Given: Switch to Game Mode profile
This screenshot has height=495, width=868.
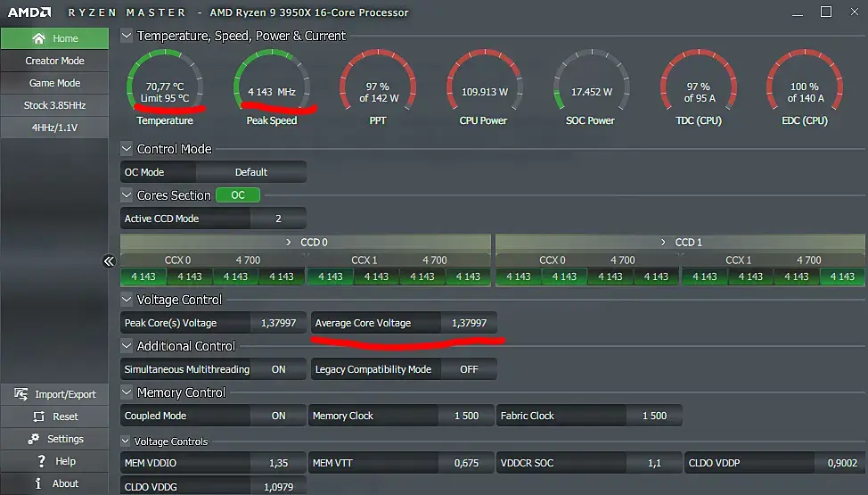Looking at the screenshot, I should (54, 83).
